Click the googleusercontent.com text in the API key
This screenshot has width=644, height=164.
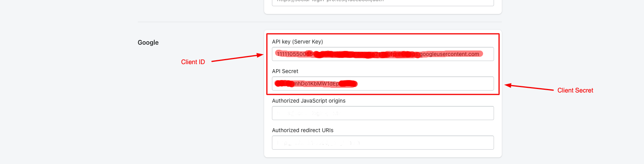tap(449, 54)
